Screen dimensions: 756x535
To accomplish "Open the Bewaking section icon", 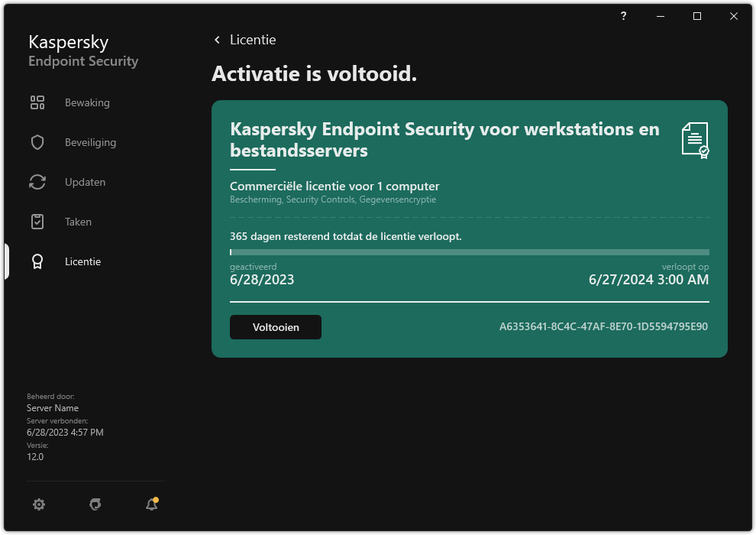I will [37, 102].
